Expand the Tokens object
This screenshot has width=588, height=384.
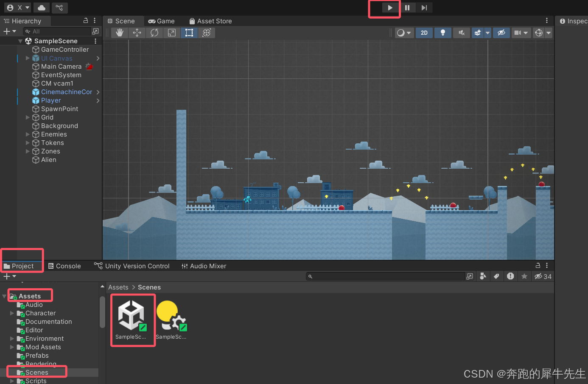pos(28,143)
